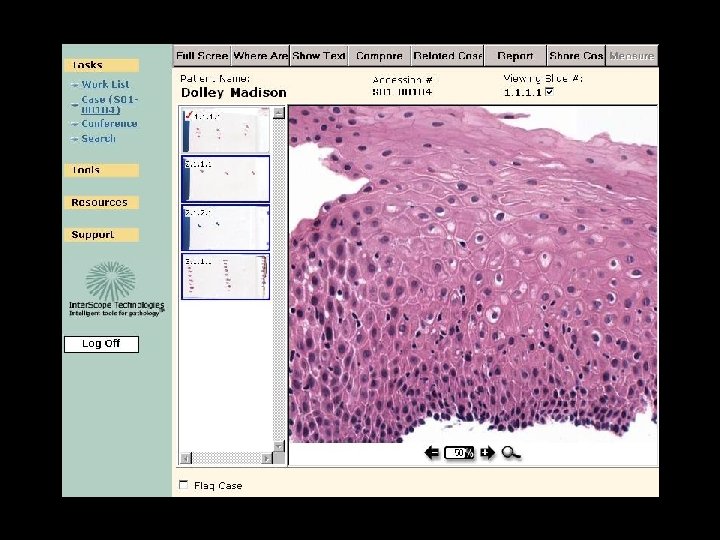Enable the Flag Case checkbox
The height and width of the screenshot is (540, 720).
tap(184, 484)
